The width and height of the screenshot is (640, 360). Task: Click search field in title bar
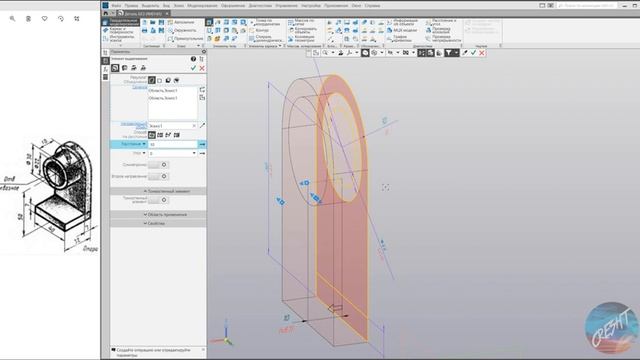pyautogui.click(x=587, y=6)
